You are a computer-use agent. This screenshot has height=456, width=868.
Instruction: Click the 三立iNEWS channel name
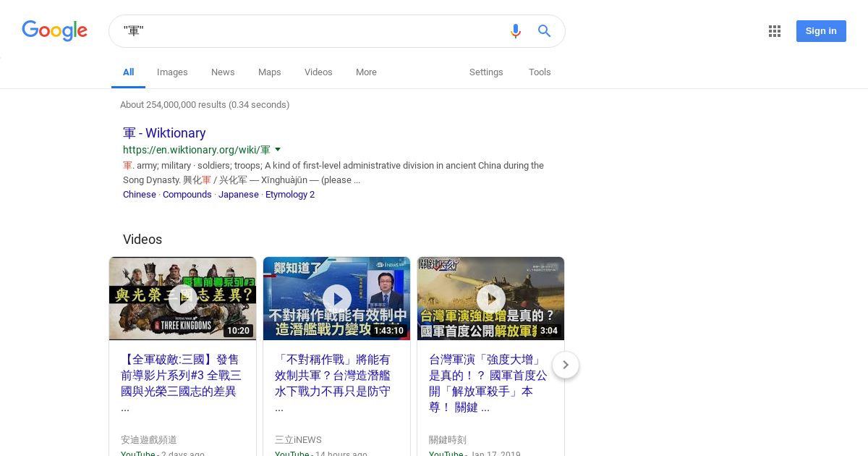pyautogui.click(x=298, y=439)
